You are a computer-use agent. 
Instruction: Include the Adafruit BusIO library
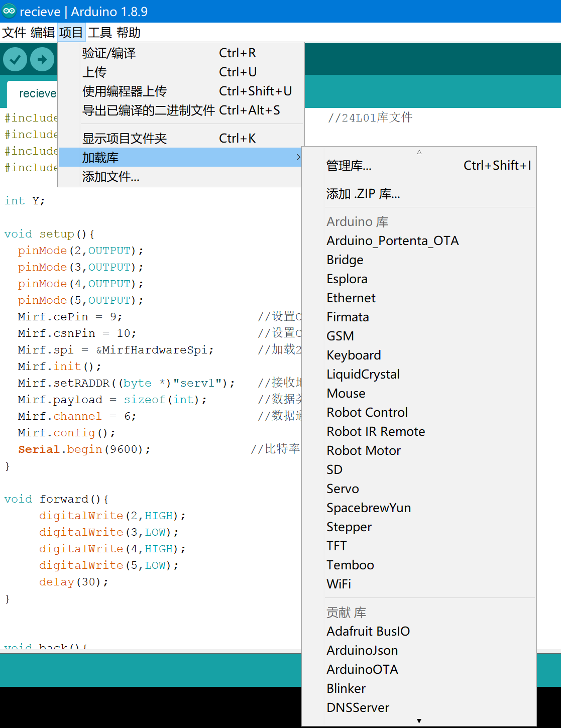[x=419, y=631]
